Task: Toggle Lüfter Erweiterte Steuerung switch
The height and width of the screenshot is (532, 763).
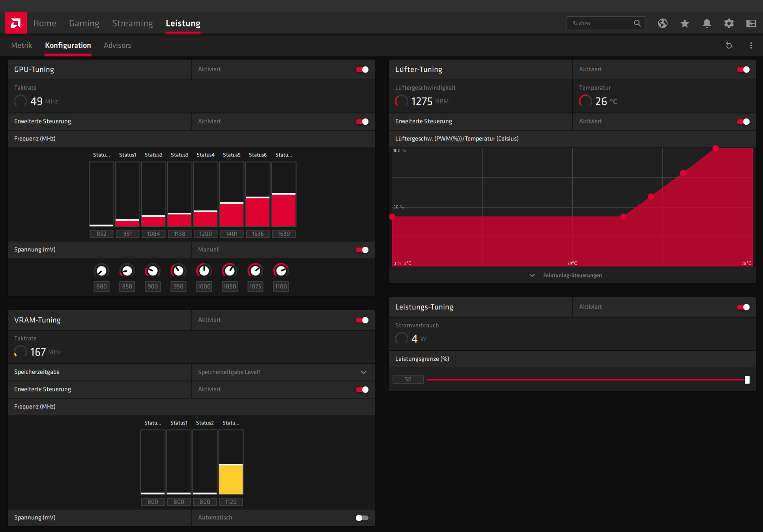Action: 743,122
